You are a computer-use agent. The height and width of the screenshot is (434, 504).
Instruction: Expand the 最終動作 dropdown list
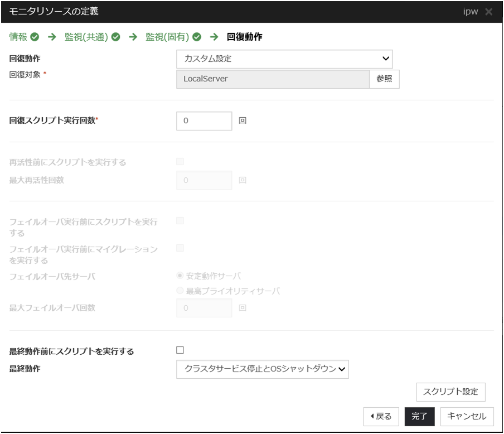262,368
